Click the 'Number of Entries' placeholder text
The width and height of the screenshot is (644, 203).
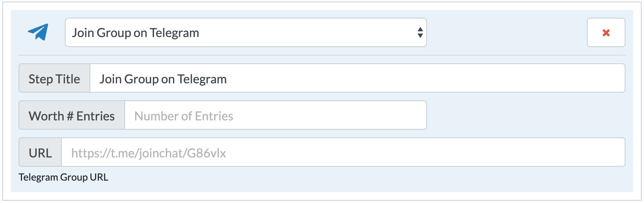pyautogui.click(x=184, y=116)
